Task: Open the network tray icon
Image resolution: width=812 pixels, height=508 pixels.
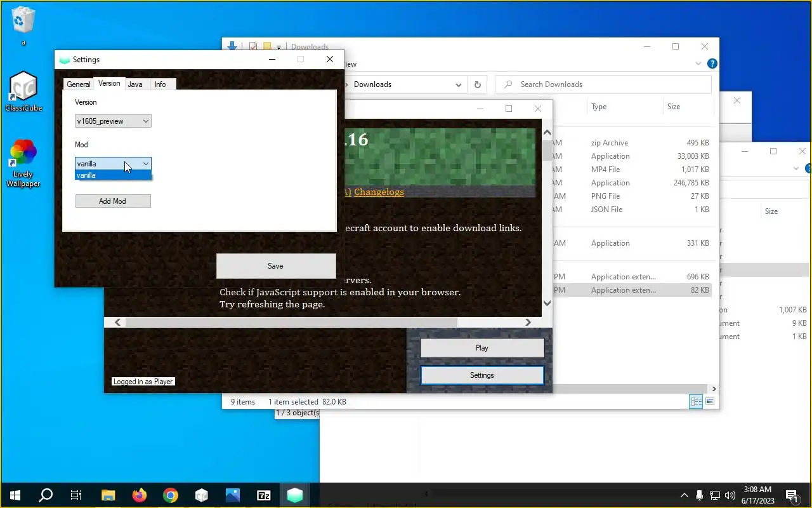Action: coord(715,495)
